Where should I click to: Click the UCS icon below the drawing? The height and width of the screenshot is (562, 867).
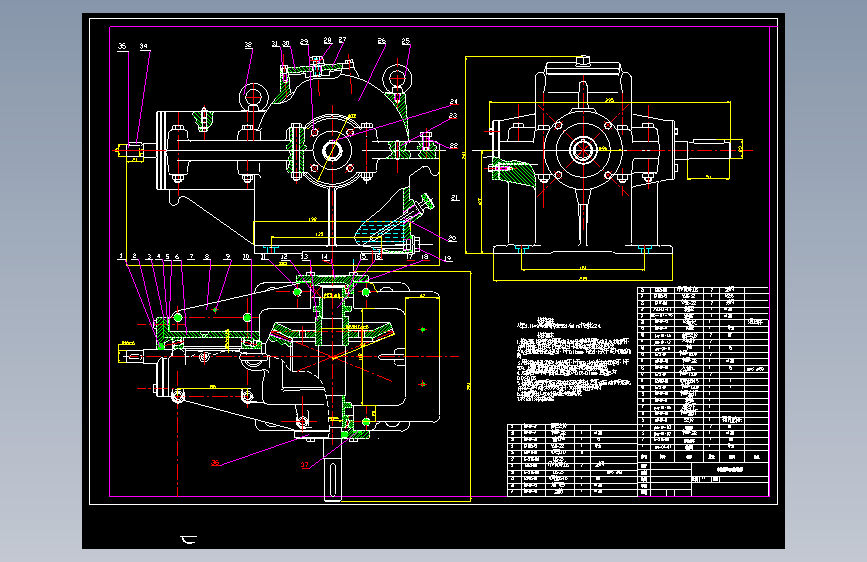[189, 540]
